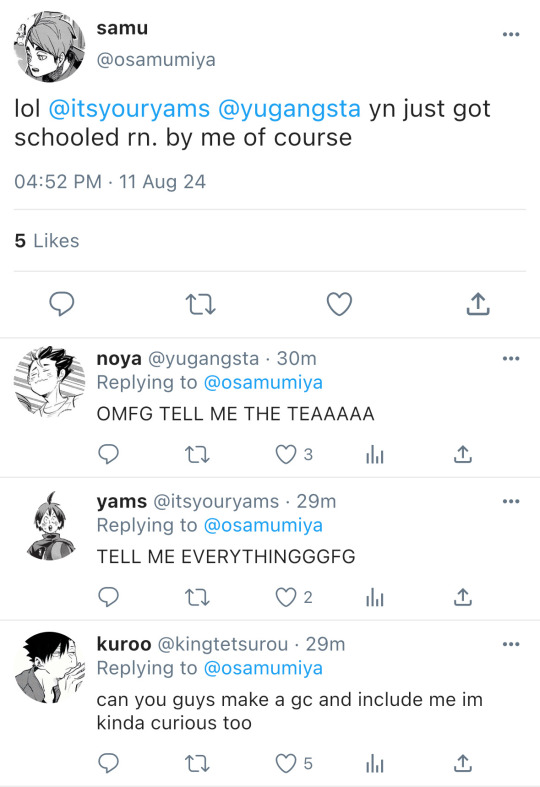Image resolution: width=540 pixels, height=787 pixels.
Task: Retweet samu's main tweet
Action: coord(200,304)
